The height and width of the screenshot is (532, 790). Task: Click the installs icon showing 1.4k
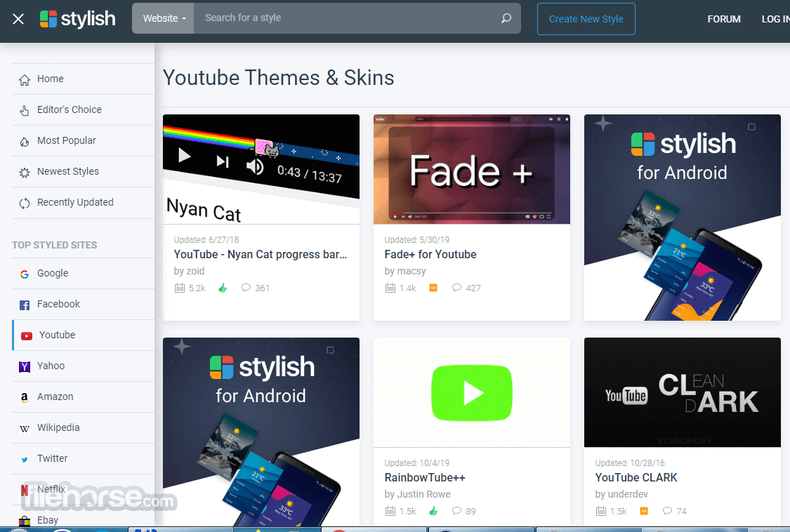(390, 288)
